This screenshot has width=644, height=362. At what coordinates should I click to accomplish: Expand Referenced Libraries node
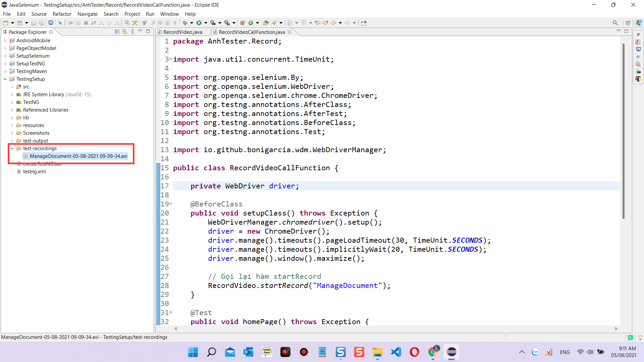click(12, 110)
